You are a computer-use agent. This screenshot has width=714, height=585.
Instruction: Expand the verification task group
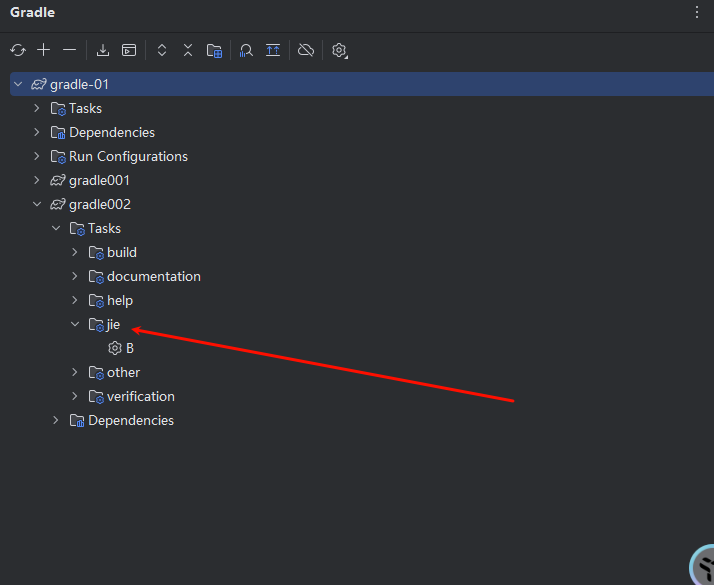point(75,397)
